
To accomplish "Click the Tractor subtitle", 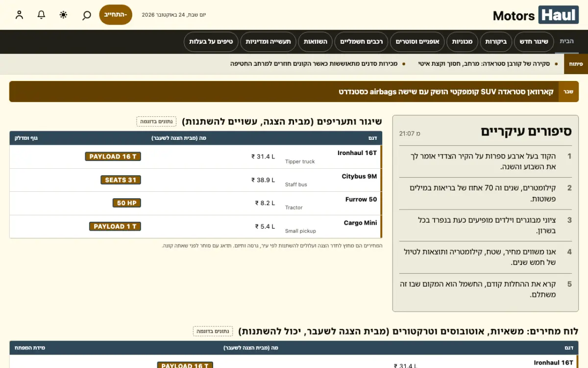I will pos(294,208).
